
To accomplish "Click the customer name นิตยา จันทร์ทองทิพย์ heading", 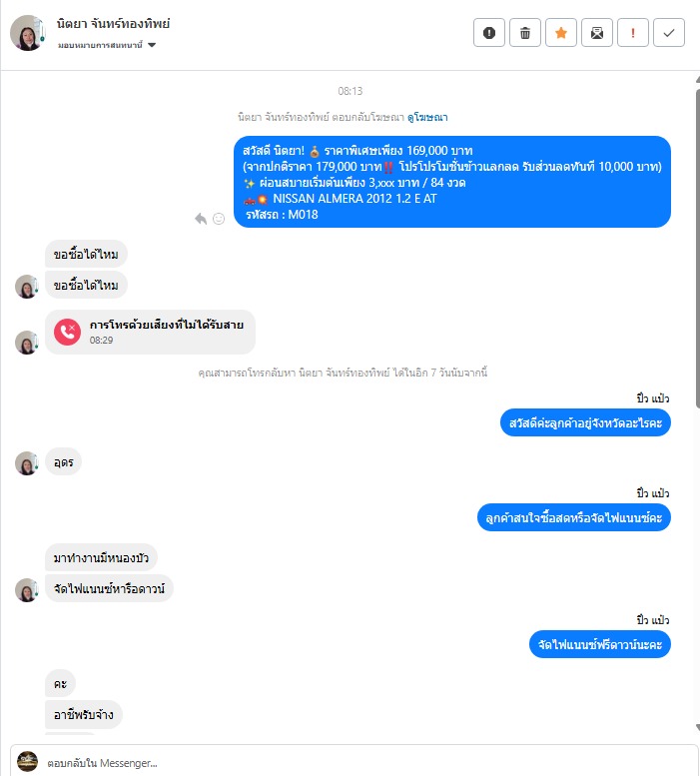I will tap(113, 24).
